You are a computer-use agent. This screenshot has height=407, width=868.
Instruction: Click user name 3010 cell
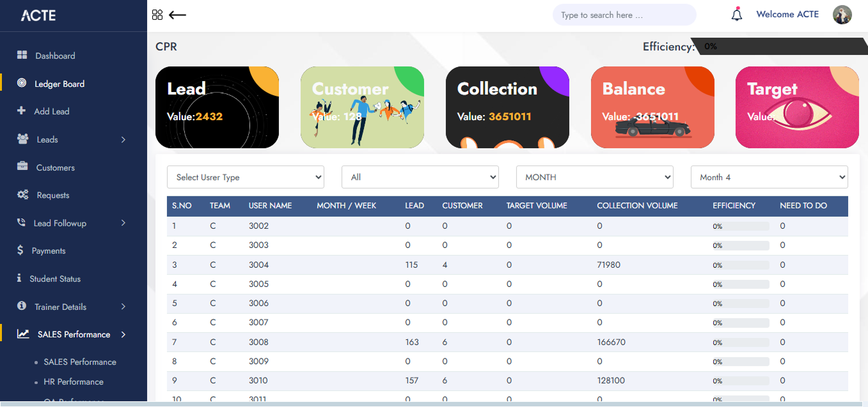258,380
